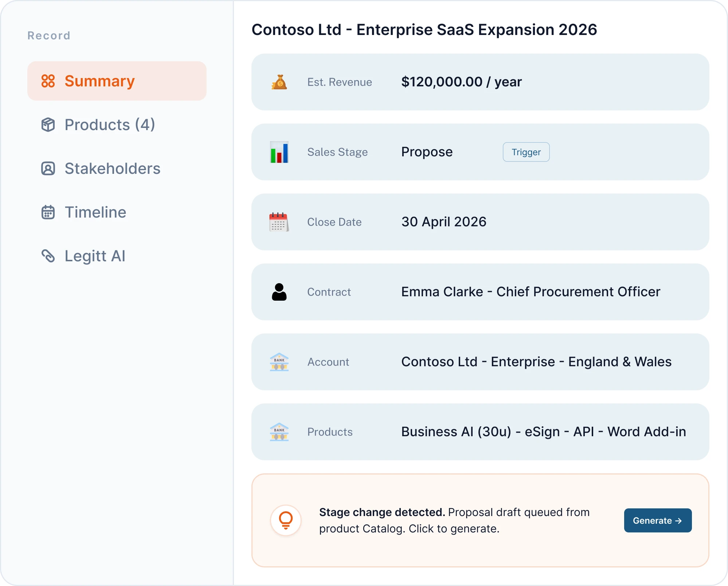Click the bank icon beside Account
Viewport: 728px width, 586px height.
pos(279,362)
